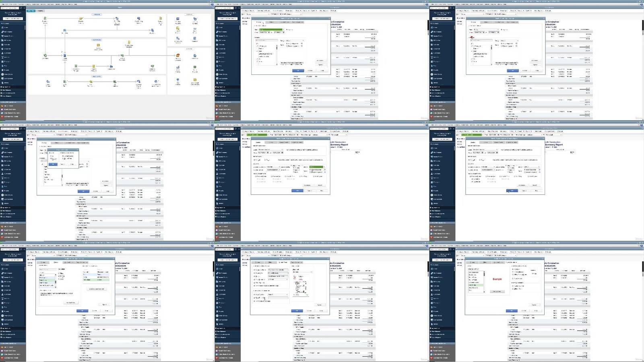Open the Filters tab in the Fonts & Numbers dialog

click(x=485, y=262)
